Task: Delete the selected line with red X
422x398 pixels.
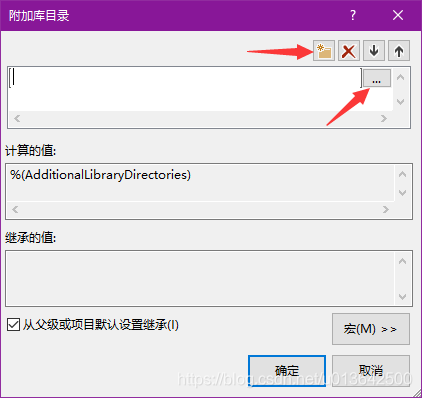Action: click(349, 51)
